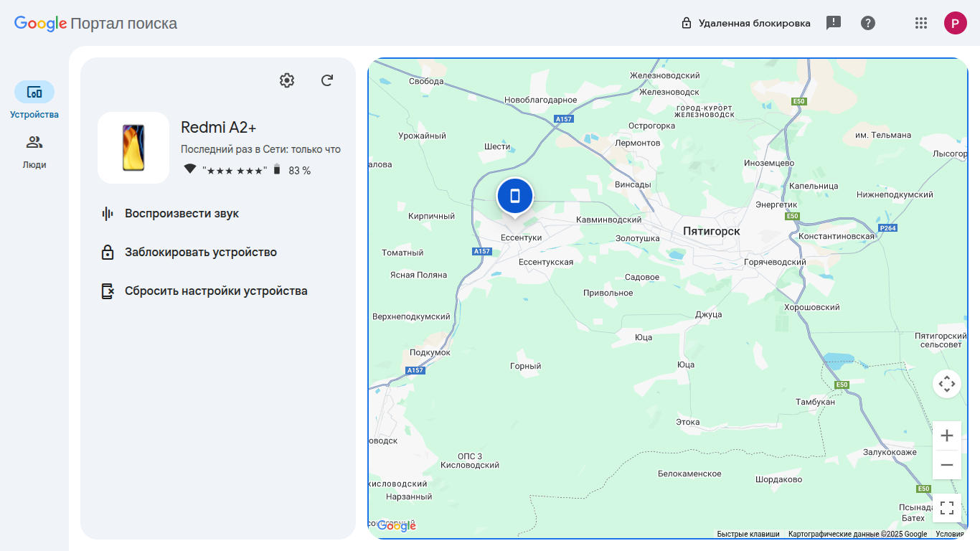Image resolution: width=980 pixels, height=551 pixels.
Task: Click the Белокаменское label on the map
Action: coord(689,474)
